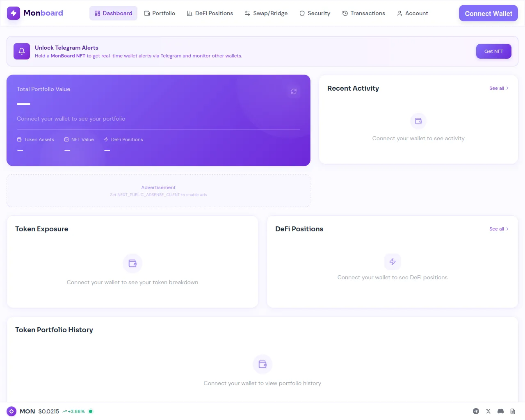Open the Swap/Bridge page
This screenshot has height=420, width=525.
click(x=266, y=13)
